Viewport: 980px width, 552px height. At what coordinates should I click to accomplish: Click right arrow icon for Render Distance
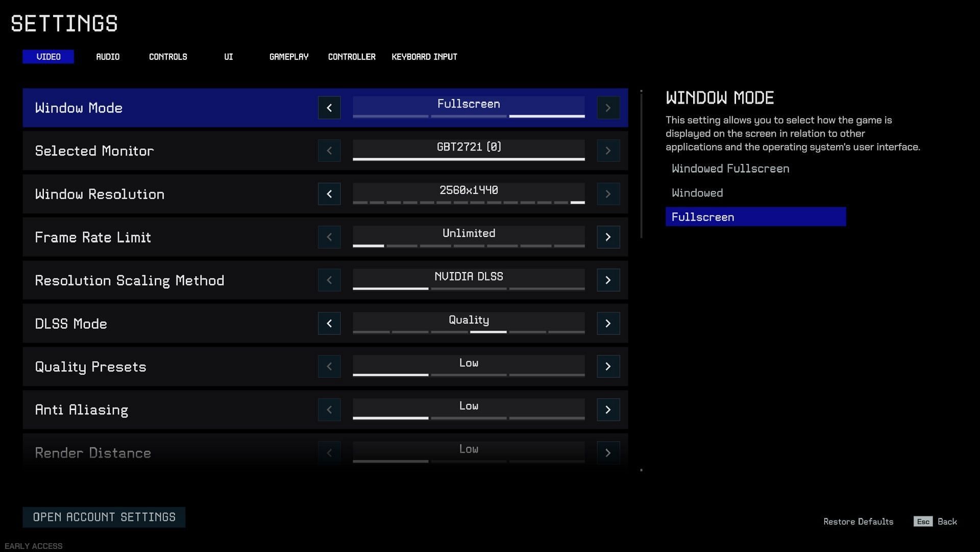(606, 452)
